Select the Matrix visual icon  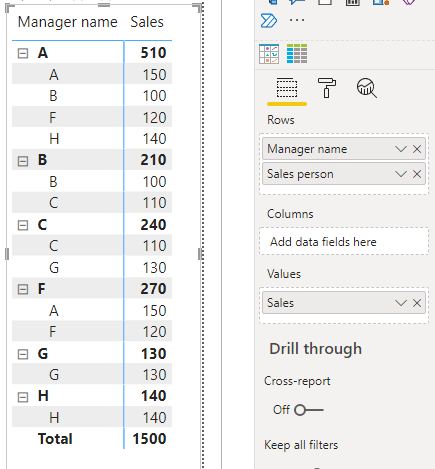[x=297, y=54]
